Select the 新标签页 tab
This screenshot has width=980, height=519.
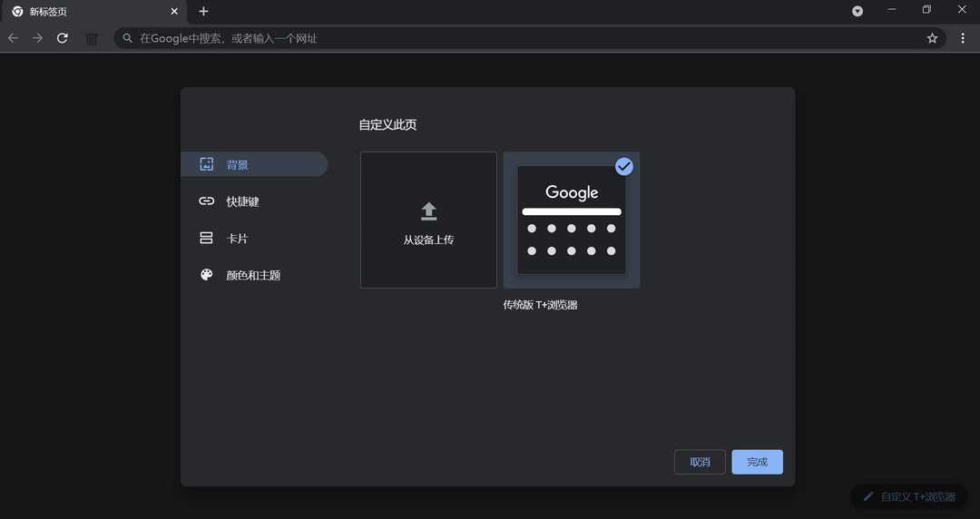tap(95, 12)
